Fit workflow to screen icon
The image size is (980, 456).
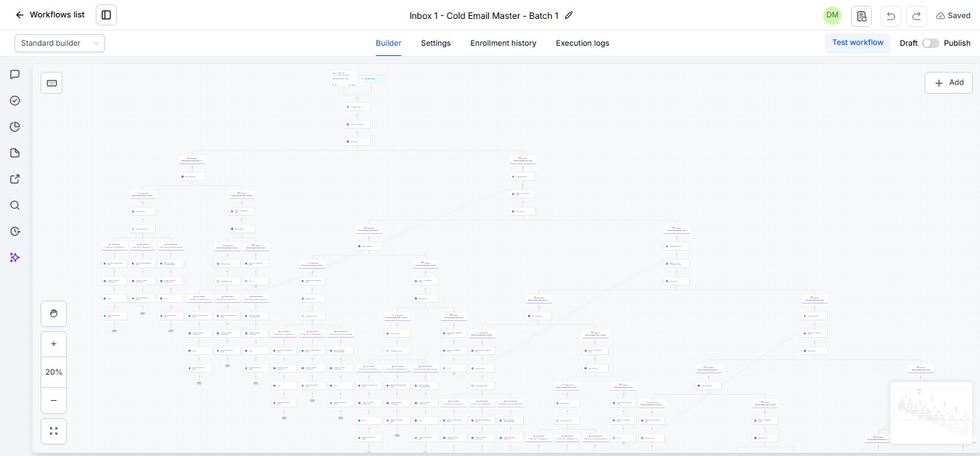[x=54, y=431]
